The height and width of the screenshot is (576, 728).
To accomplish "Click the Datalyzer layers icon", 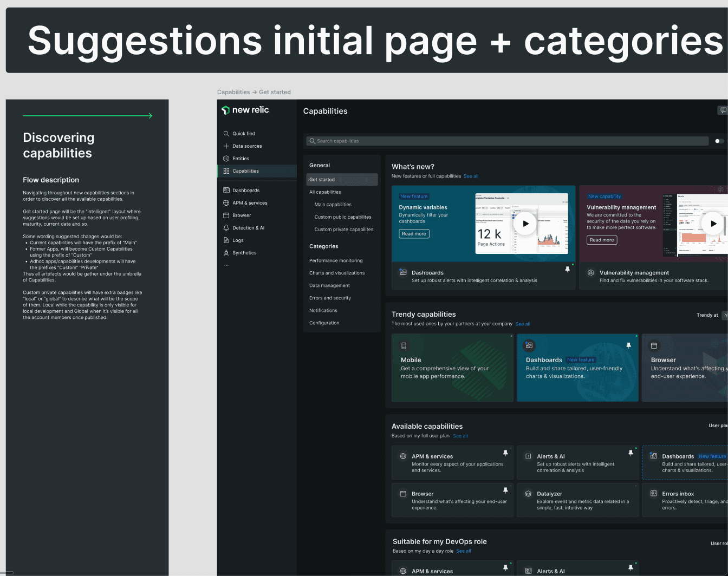I will 528,494.
